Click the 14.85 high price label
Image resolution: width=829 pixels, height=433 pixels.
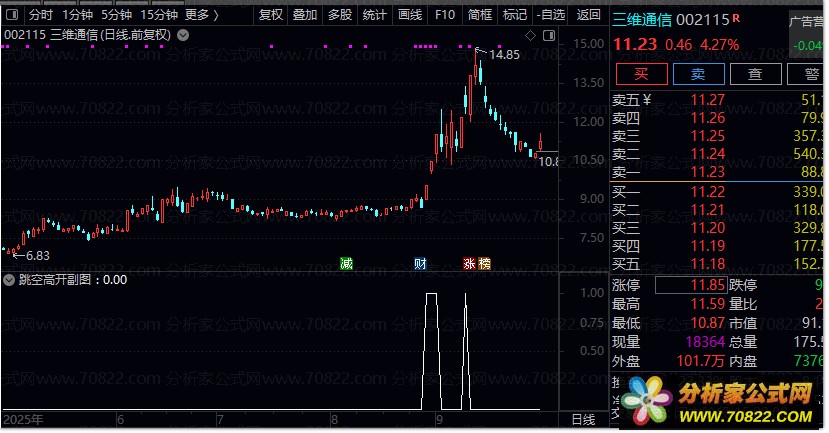pos(504,54)
